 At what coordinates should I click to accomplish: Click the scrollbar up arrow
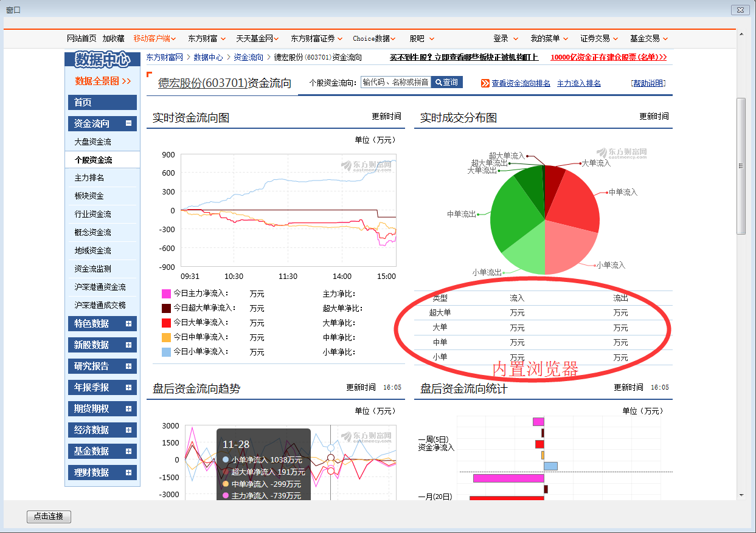[741, 34]
